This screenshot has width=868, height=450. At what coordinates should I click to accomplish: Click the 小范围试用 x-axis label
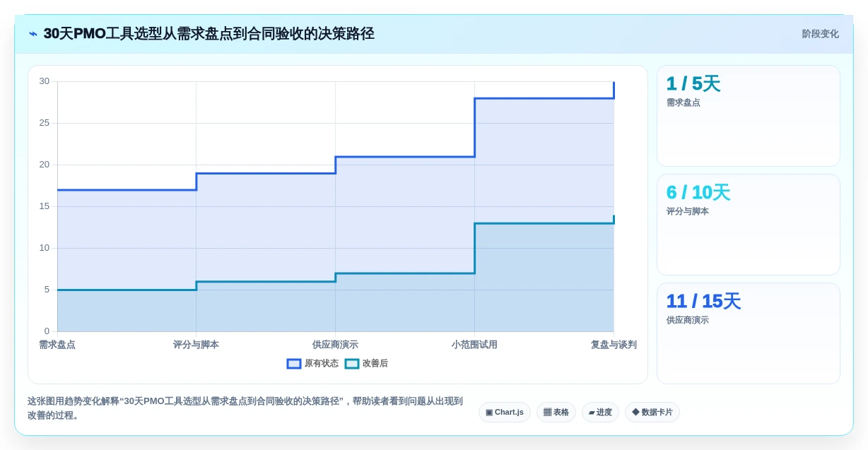(x=474, y=345)
